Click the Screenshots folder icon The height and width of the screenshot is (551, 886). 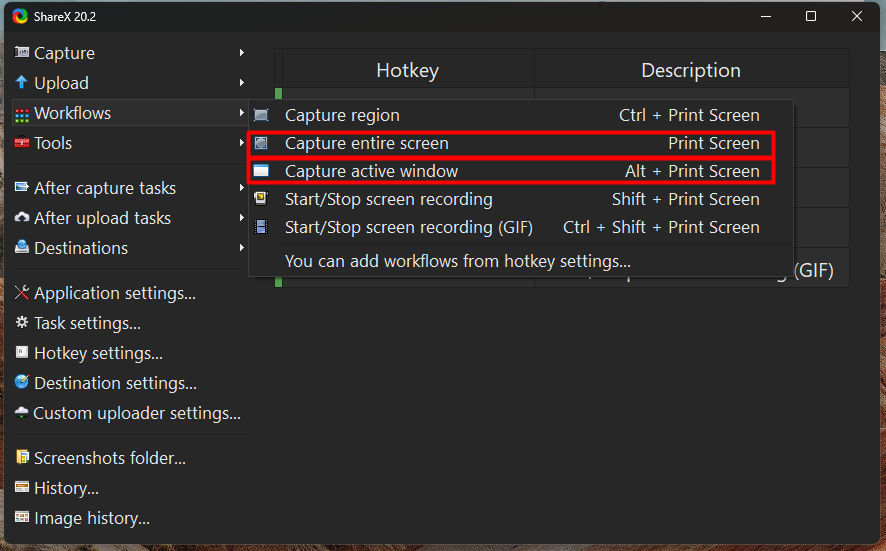(x=21, y=457)
